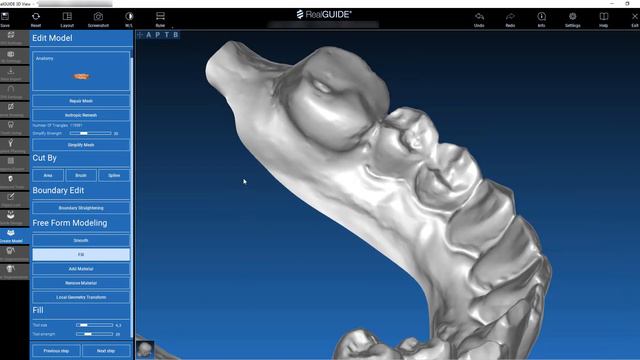Open the W/L contrast tool

click(129, 19)
